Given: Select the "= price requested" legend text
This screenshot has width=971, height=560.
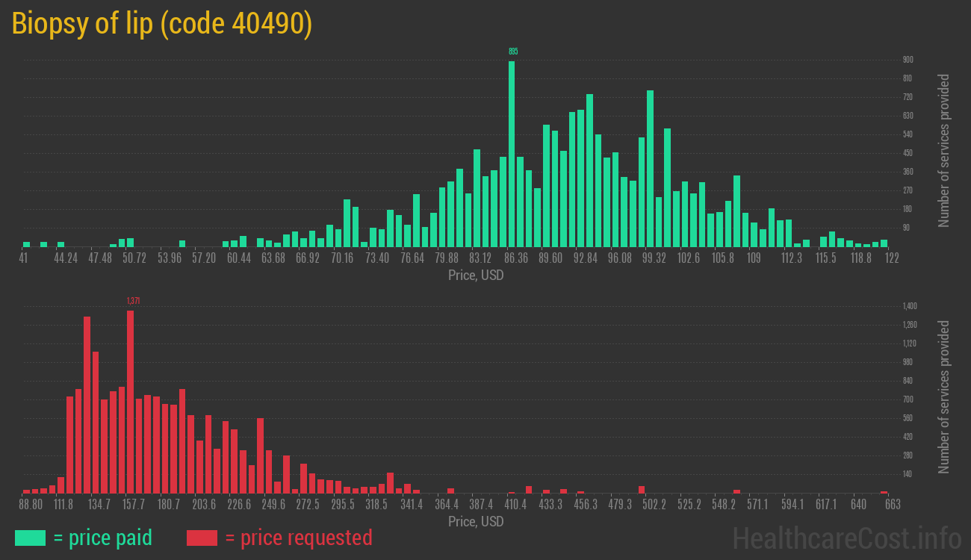Looking at the screenshot, I should click(298, 538).
